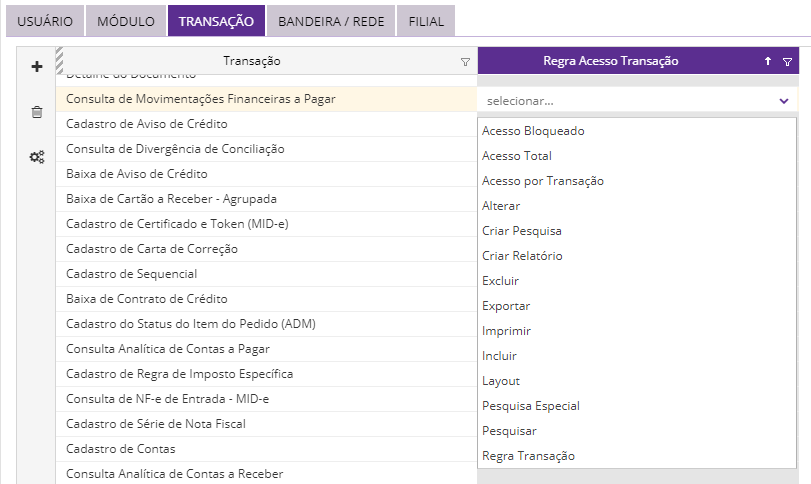Open the Regra Acesso Transação filter icon
Screen dimensions: 811x484
tap(787, 62)
